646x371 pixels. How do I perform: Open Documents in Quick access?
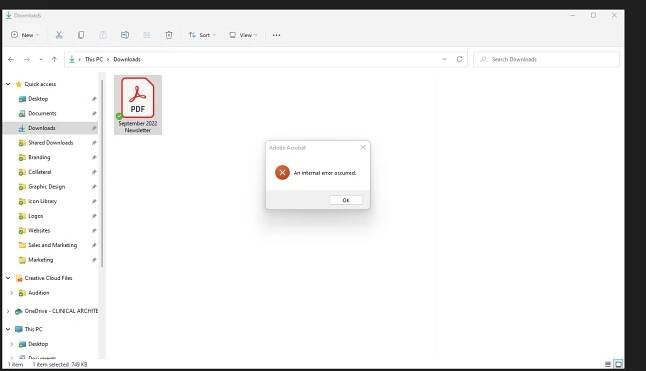[x=42, y=113]
